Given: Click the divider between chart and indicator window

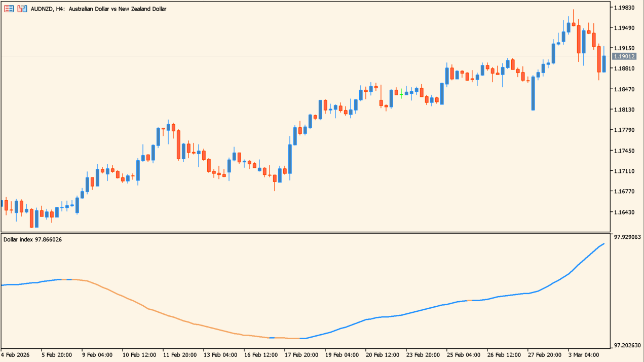Looking at the screenshot, I should [x=304, y=233].
